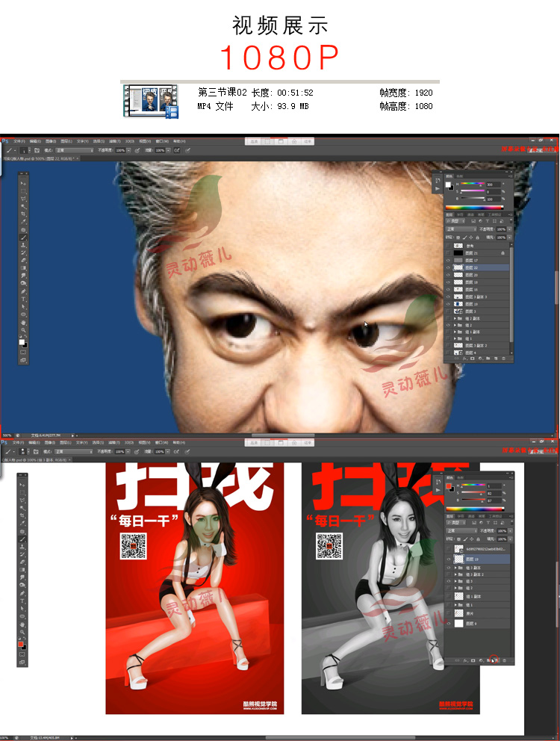This screenshot has width=560, height=741.
Task: Click the lock-all padlock in face-portrait Layers panel
Action: tap(477, 238)
